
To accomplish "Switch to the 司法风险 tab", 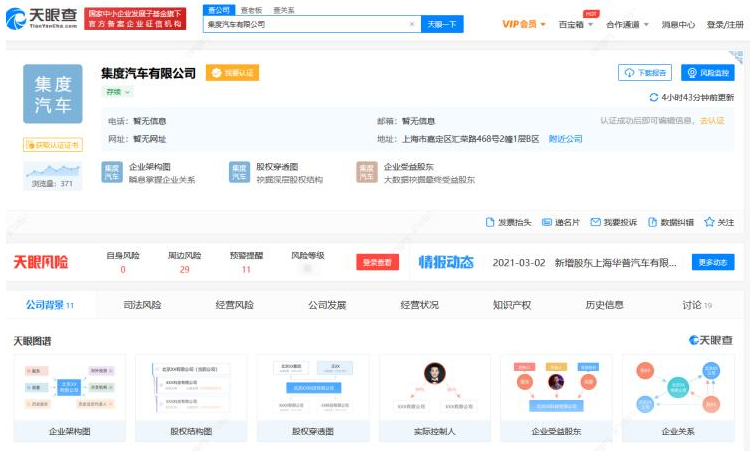I will (142, 305).
